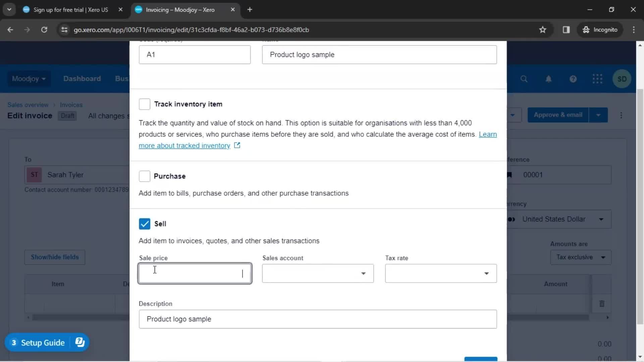
Task: Click the item Code field containing A1
Action: [195, 55]
